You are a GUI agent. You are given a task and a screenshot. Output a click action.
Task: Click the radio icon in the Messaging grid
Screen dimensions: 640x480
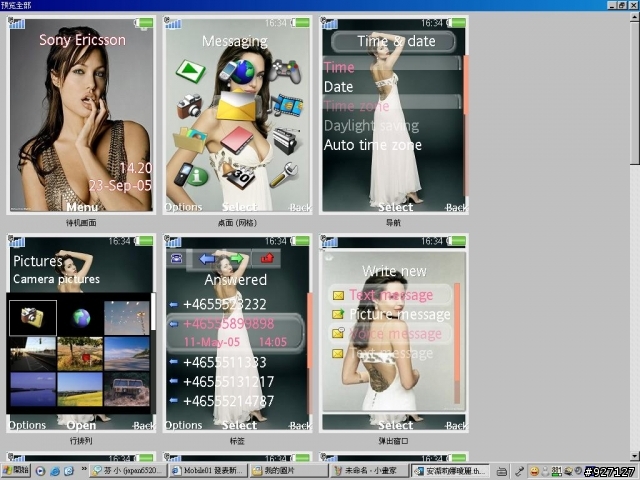(286, 140)
